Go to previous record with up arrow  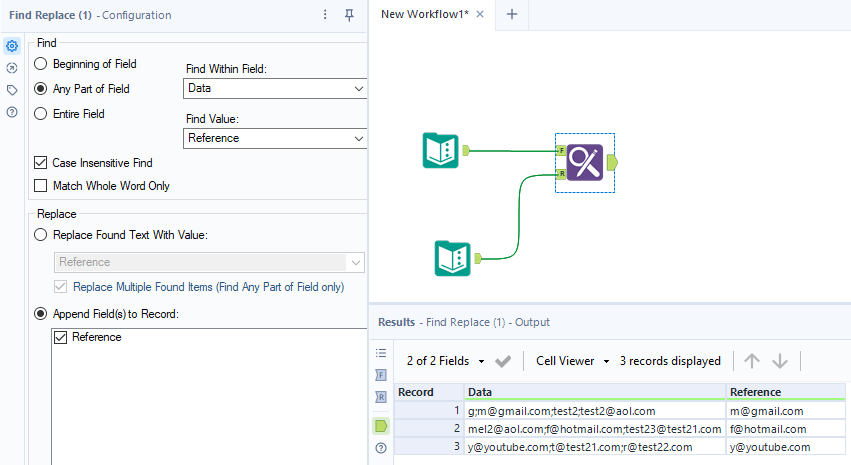click(752, 361)
